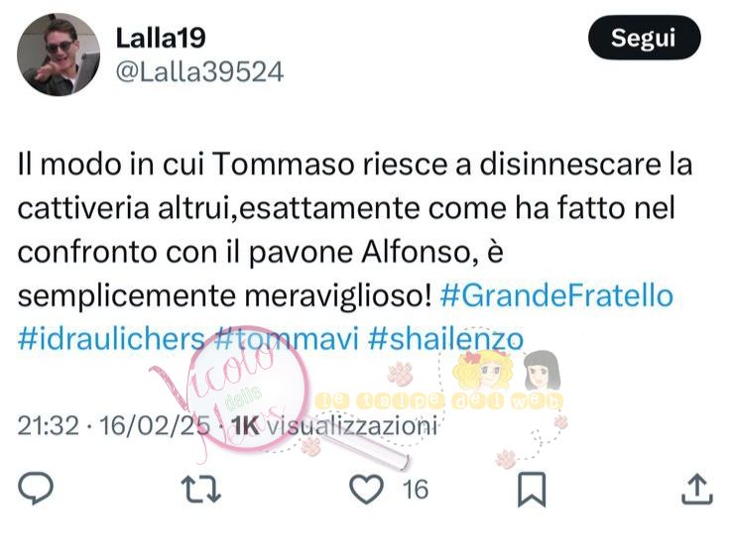Click the Lalla19 display name
Viewport: 733px width, 560px height.
coord(161,38)
